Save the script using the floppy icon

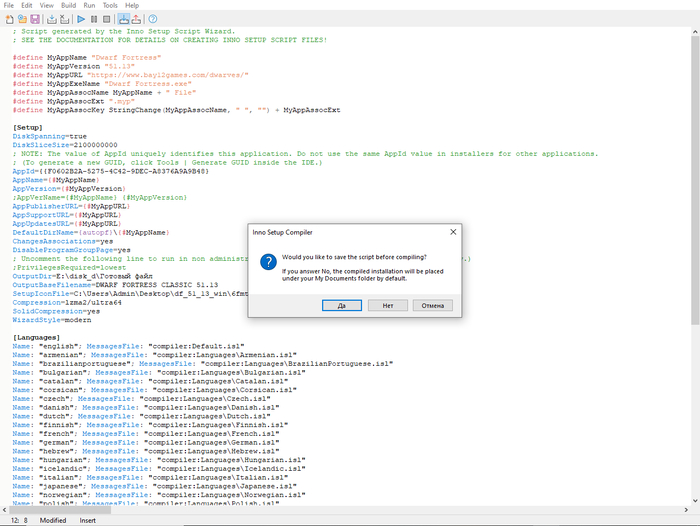pyautogui.click(x=33, y=19)
